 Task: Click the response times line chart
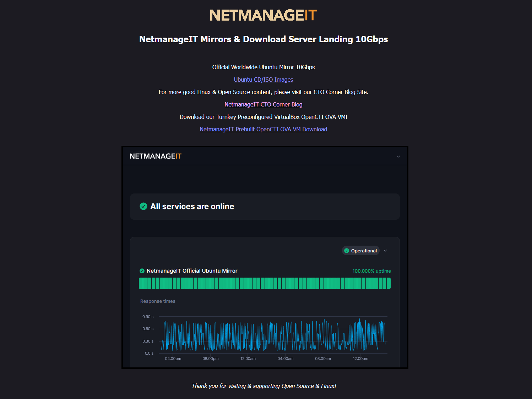point(273,335)
